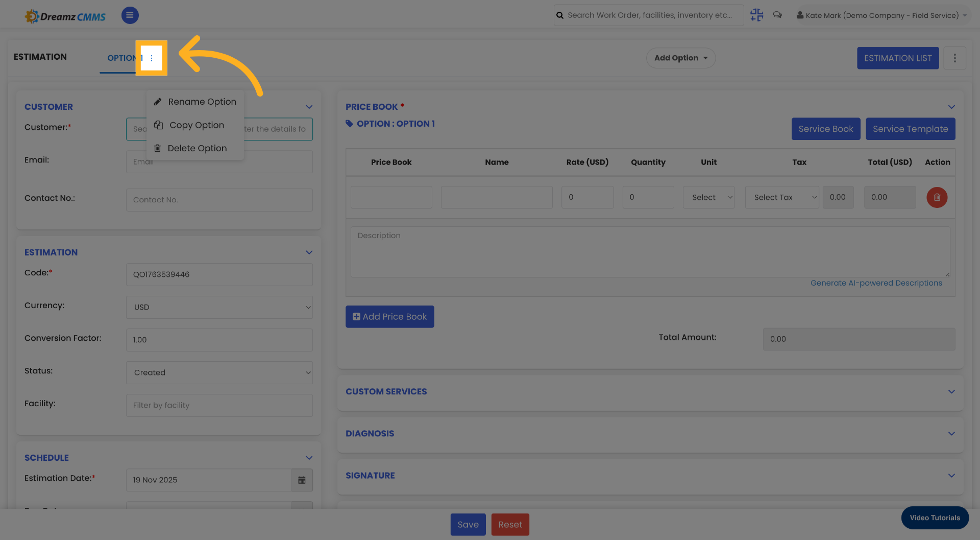The width and height of the screenshot is (980, 540).
Task: Save the estimation
Action: [468, 525]
